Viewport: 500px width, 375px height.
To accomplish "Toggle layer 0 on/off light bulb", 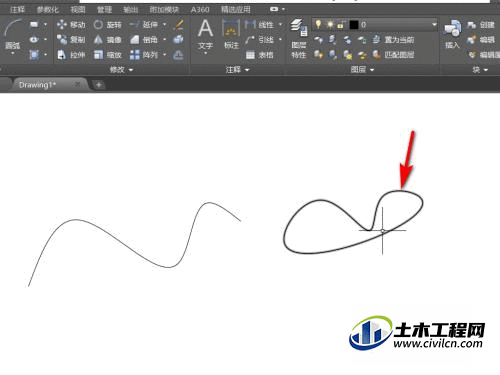I will 318,24.
